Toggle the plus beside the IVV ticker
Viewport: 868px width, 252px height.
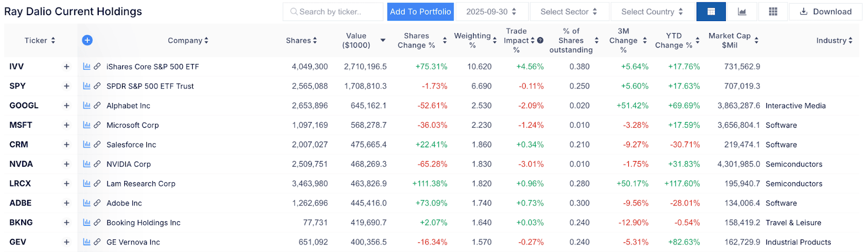pos(67,67)
